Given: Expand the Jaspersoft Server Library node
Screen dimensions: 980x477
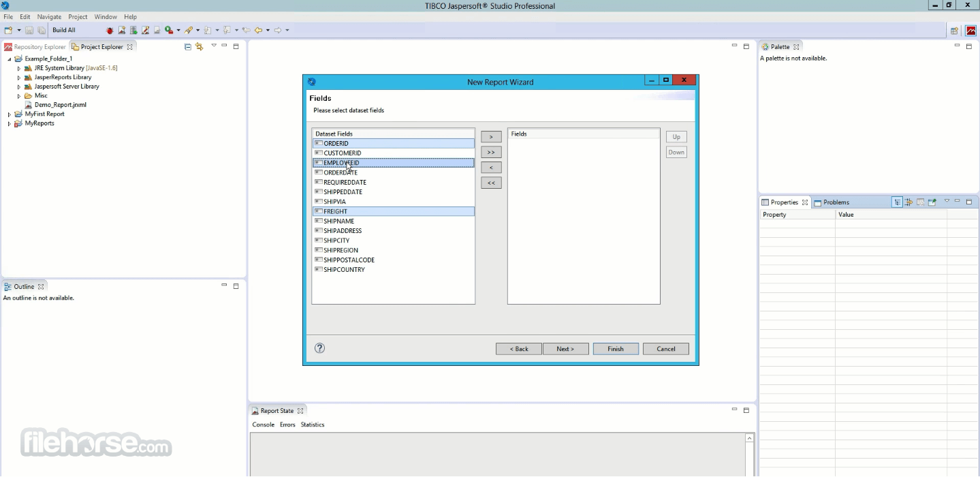Looking at the screenshot, I should click(x=19, y=87).
